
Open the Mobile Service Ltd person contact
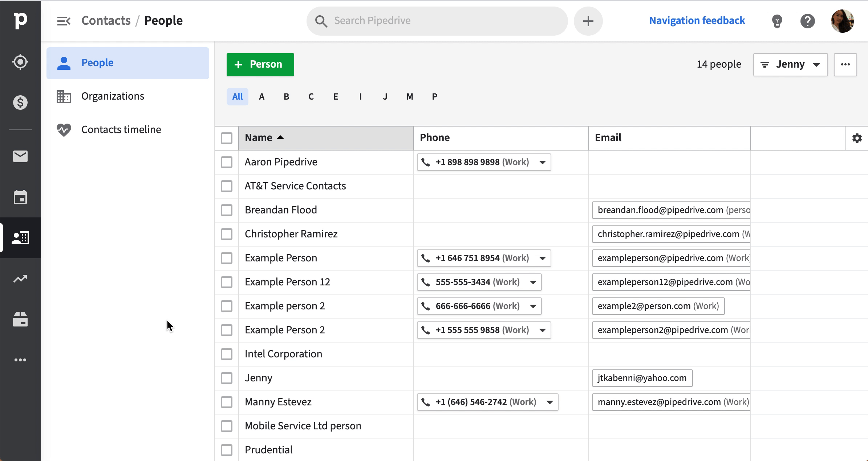point(303,426)
